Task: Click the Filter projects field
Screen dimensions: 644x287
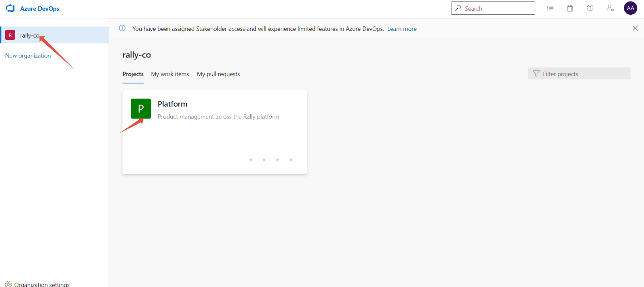Action: pyautogui.click(x=579, y=73)
